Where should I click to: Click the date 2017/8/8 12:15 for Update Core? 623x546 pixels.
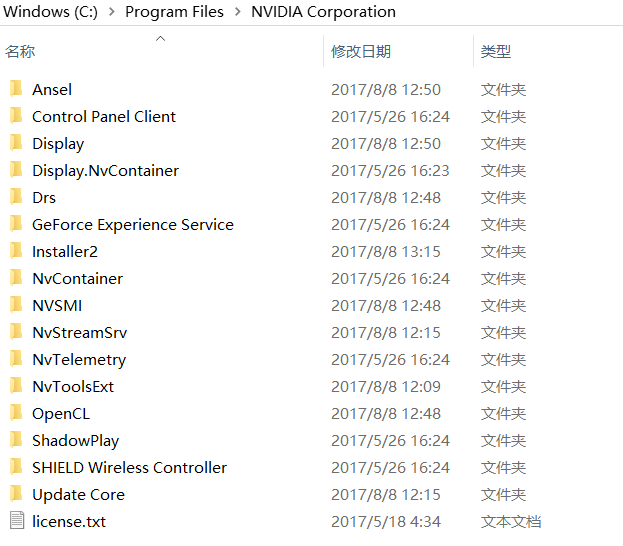tap(386, 495)
